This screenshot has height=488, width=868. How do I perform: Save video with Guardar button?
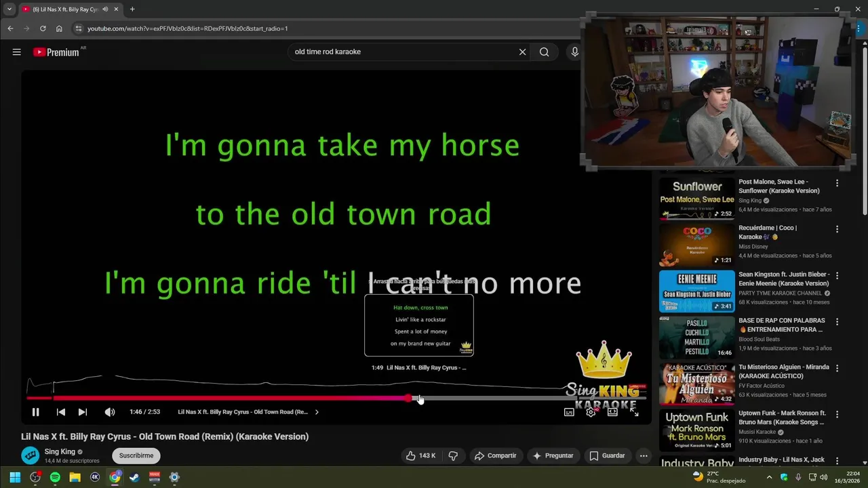pos(607,456)
